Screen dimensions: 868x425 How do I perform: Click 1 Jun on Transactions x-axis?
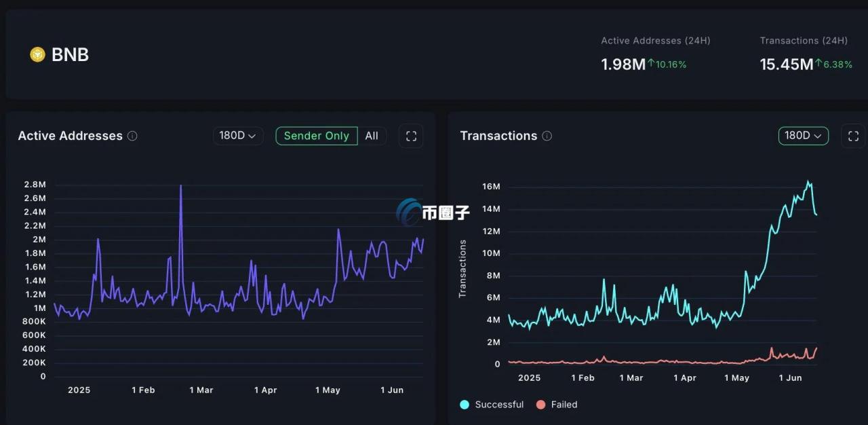[790, 378]
